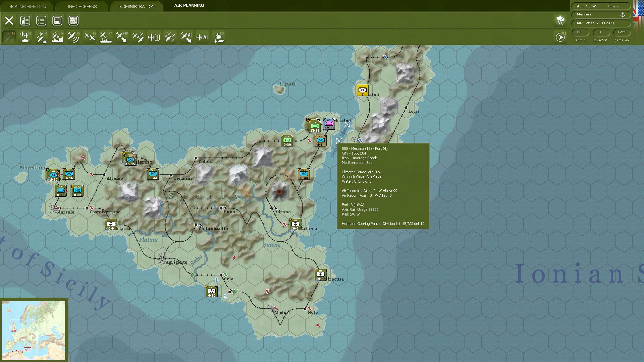Select the 15-28 unit stack at Messina

click(314, 125)
